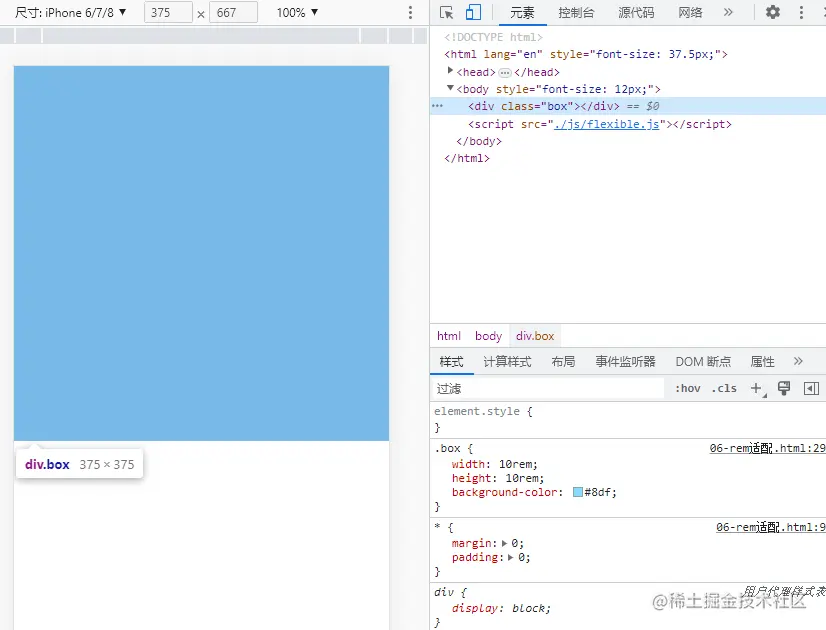Click html in the breadcrumb bar
Screen dimensions: 826x630
click(x=449, y=336)
